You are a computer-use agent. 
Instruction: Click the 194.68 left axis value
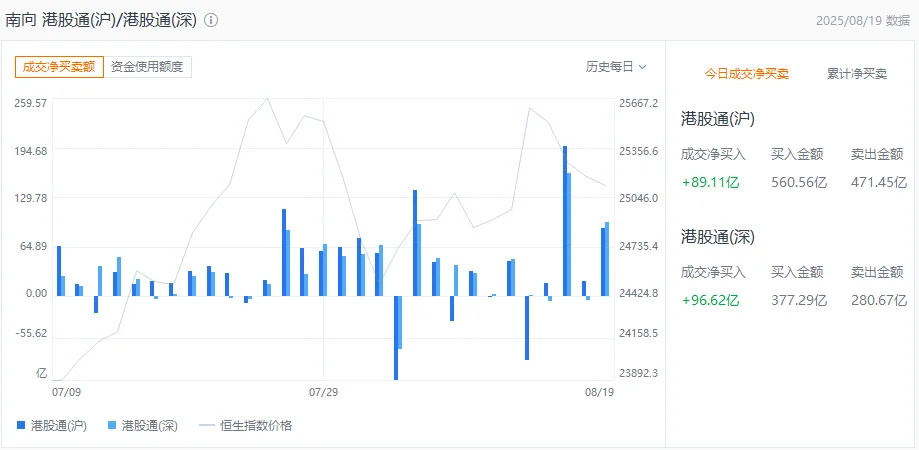click(30, 151)
